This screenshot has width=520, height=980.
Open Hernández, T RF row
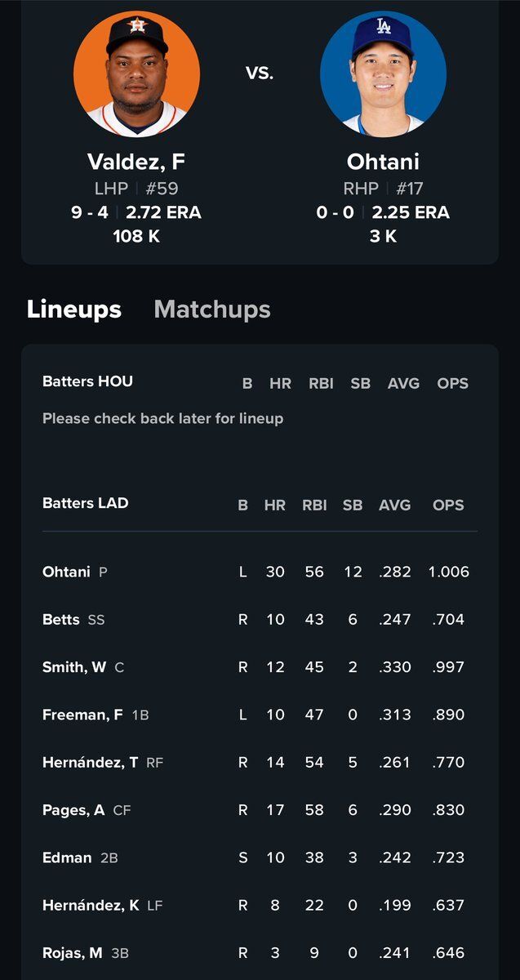click(260, 762)
